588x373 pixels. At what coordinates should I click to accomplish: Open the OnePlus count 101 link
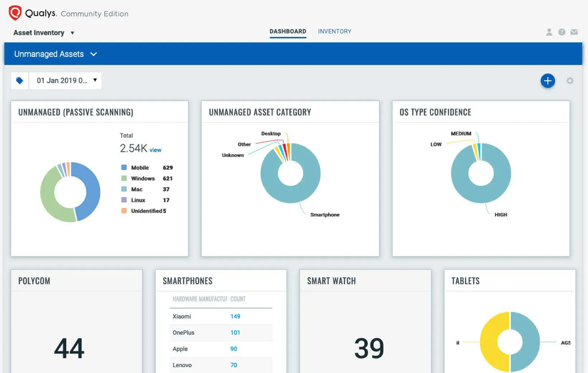point(235,333)
